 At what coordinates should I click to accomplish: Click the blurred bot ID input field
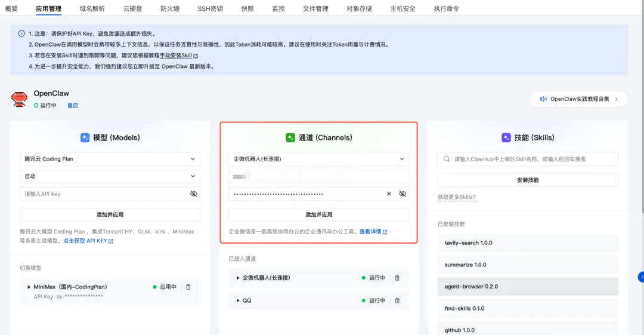(x=318, y=177)
